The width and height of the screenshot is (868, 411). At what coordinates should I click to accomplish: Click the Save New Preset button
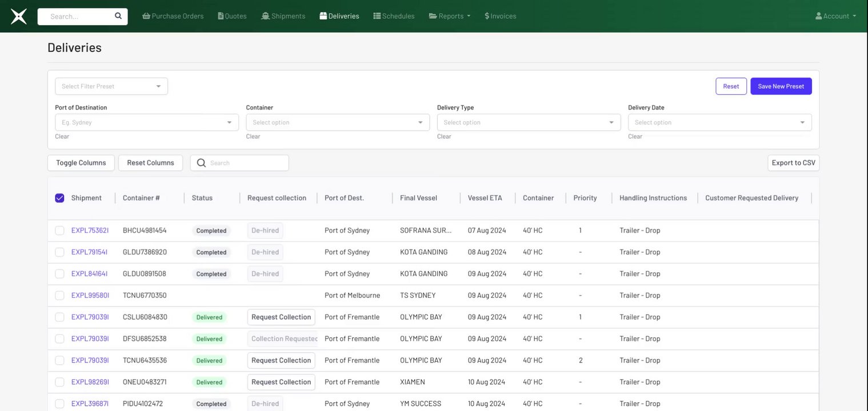point(781,86)
